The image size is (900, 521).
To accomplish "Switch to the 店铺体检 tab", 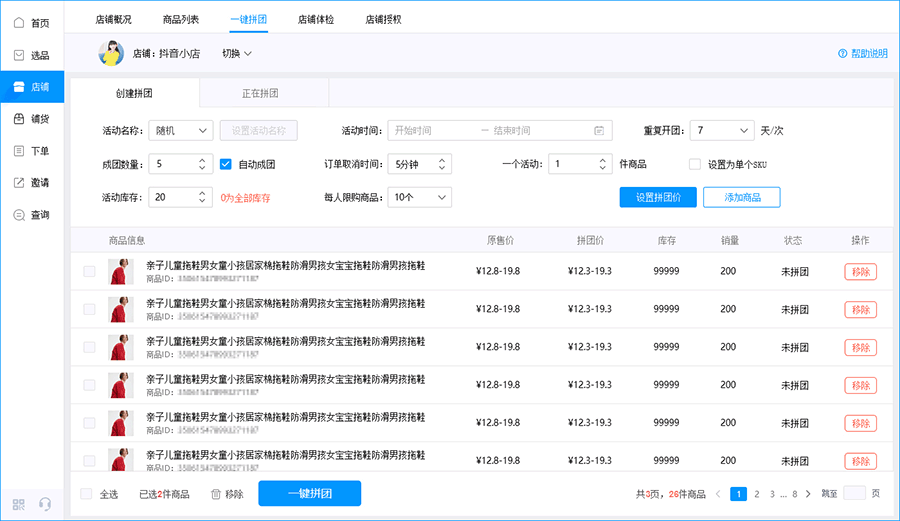I will [315, 19].
